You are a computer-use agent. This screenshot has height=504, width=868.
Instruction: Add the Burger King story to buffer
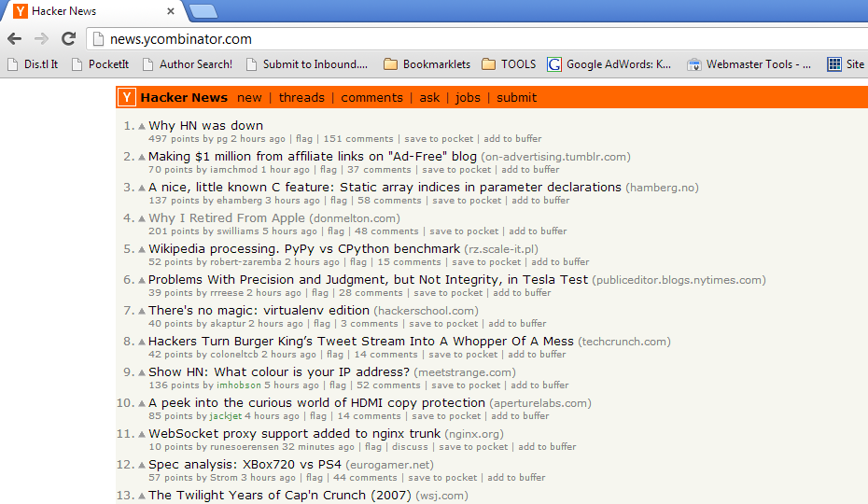537,355
